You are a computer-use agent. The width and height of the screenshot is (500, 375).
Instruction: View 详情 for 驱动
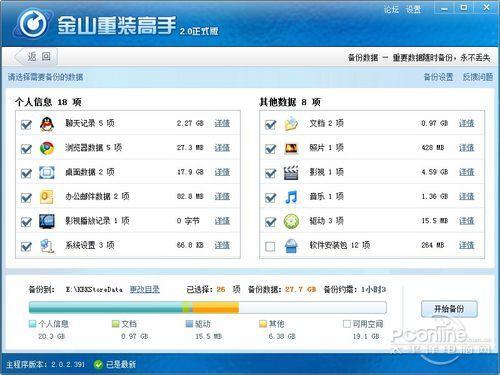(466, 221)
